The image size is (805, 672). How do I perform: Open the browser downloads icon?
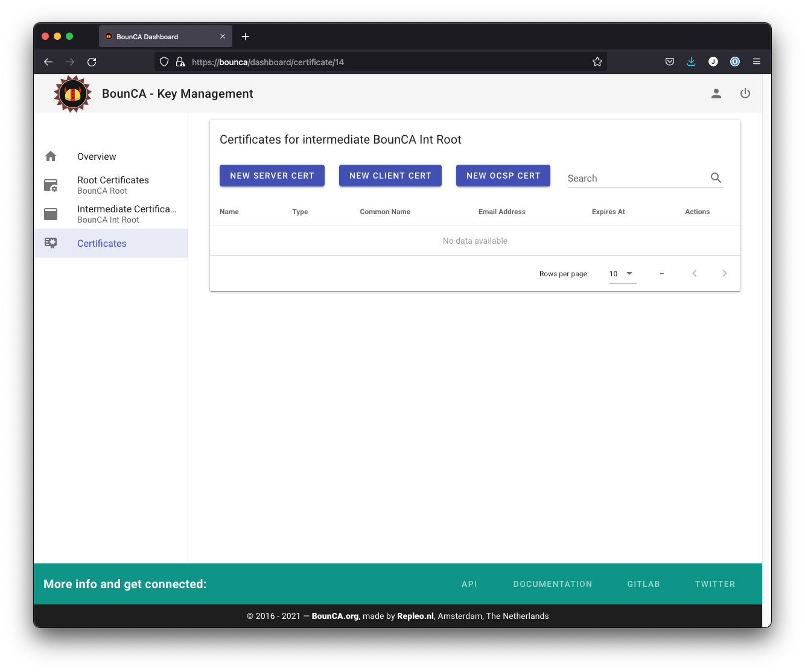pyautogui.click(x=692, y=62)
